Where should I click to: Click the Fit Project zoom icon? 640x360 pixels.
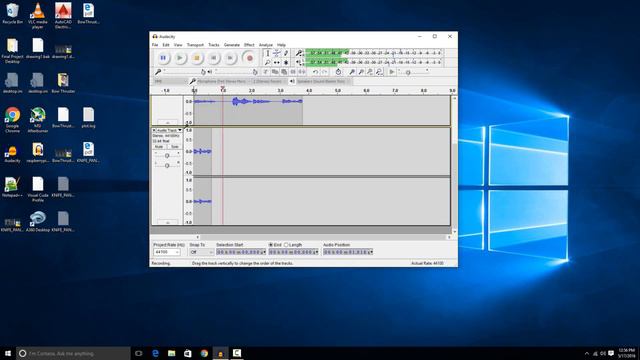(x=379, y=72)
